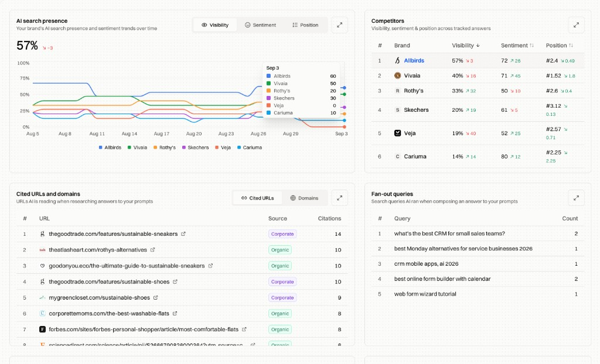Open the Allbirds brand link
600x364 pixels.
pos(414,60)
